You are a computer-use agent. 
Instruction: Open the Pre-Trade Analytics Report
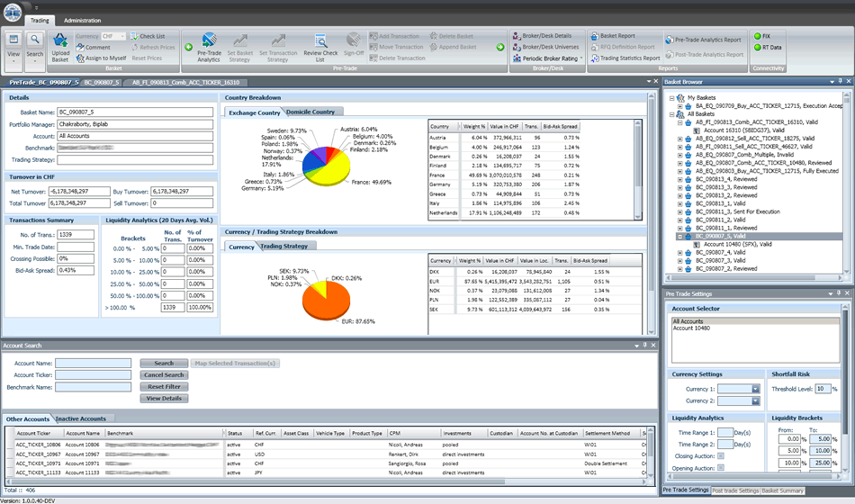707,40
